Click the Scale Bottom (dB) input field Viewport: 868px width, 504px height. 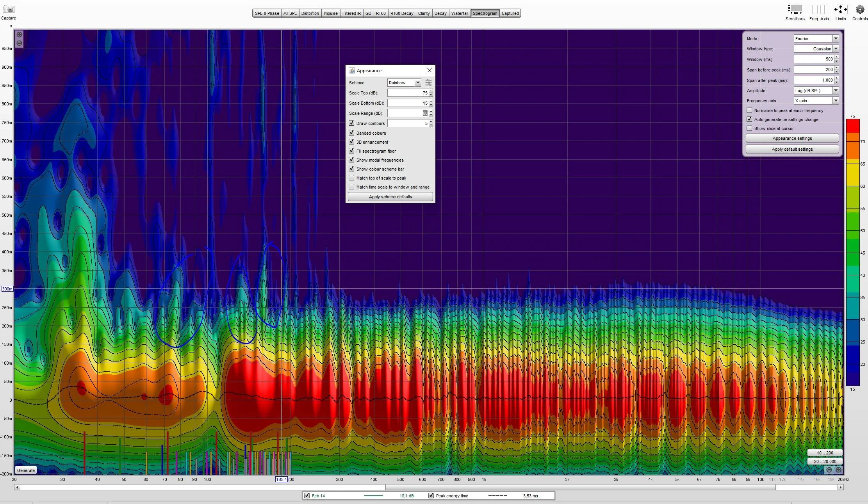(x=408, y=103)
